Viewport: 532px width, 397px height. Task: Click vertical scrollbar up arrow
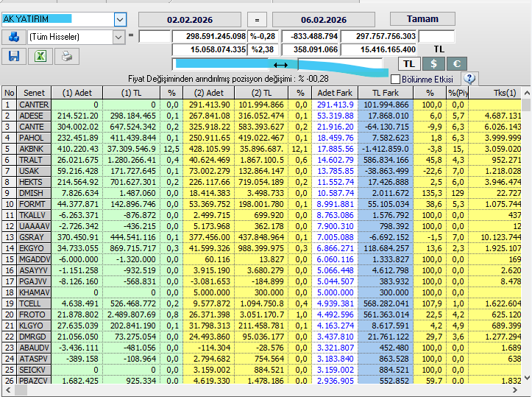[527, 93]
